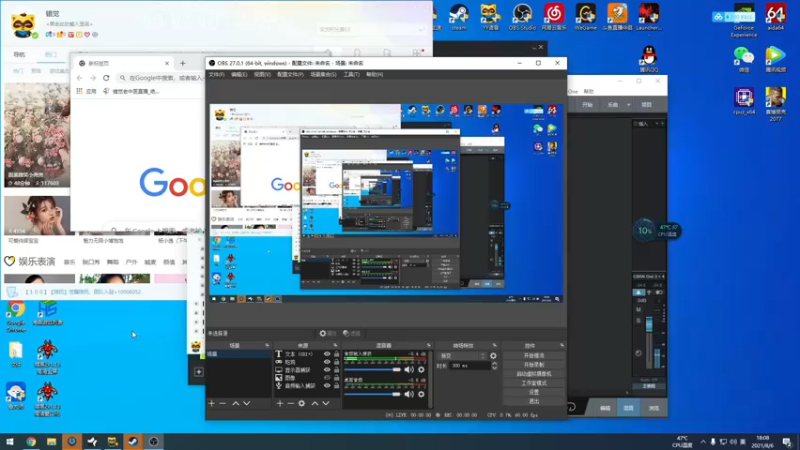Screen dimensions: 800x450
Task: Open the scene transition type dropdown
Action: tap(462, 356)
